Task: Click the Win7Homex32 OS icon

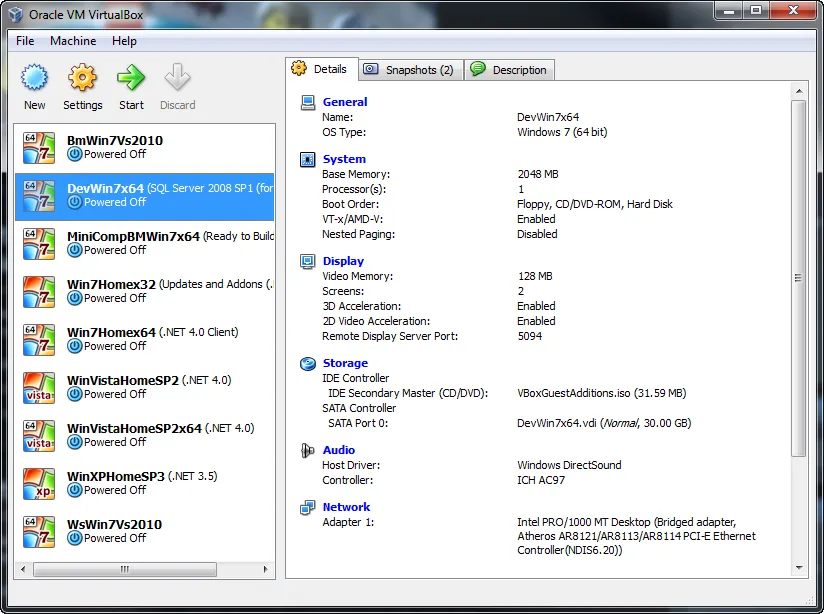Action: pyautogui.click(x=39, y=292)
